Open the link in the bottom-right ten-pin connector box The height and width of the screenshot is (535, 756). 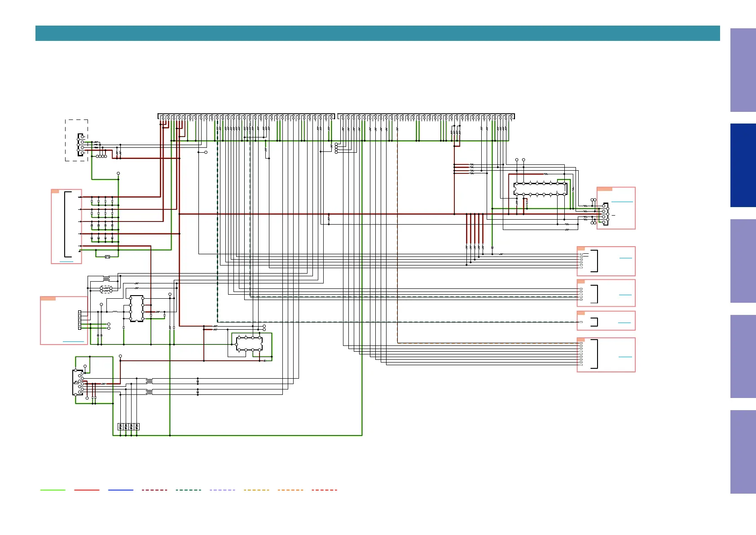point(625,357)
